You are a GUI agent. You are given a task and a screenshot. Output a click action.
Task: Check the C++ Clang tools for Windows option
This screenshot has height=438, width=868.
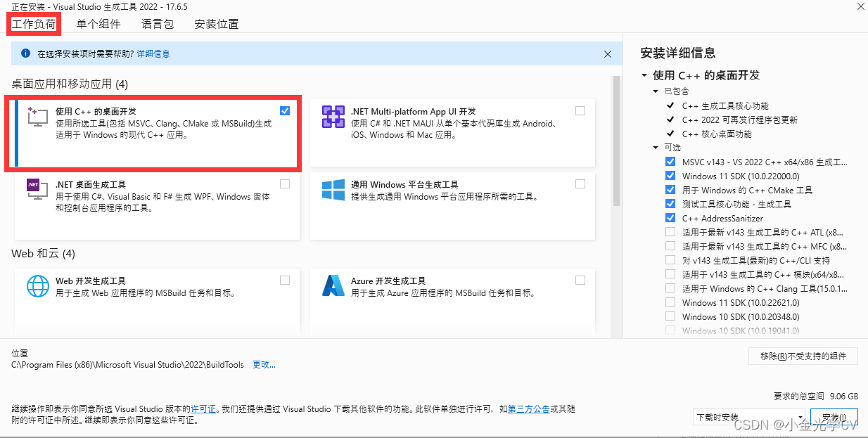pos(670,288)
